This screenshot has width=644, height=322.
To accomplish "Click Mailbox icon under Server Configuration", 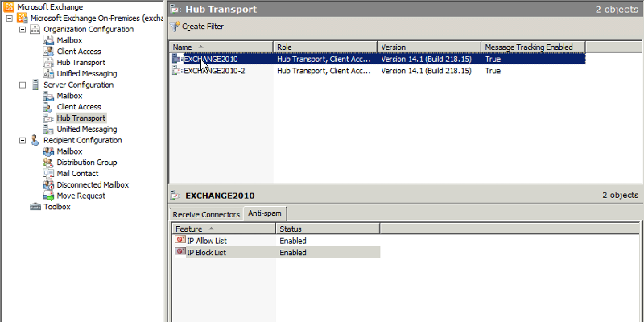I will (49, 96).
